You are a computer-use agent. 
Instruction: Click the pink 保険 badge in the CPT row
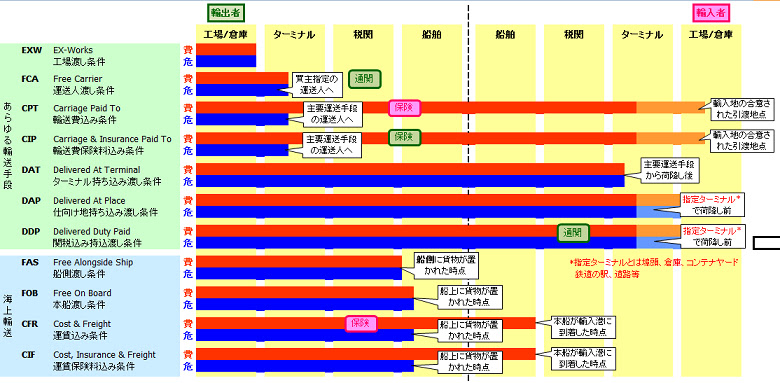tap(404, 107)
